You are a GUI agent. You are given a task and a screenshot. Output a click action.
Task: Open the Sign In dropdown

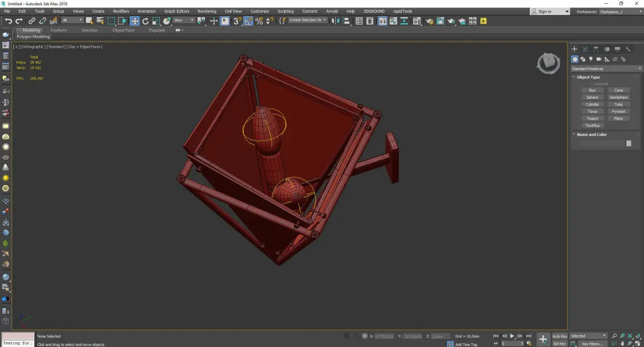click(550, 11)
